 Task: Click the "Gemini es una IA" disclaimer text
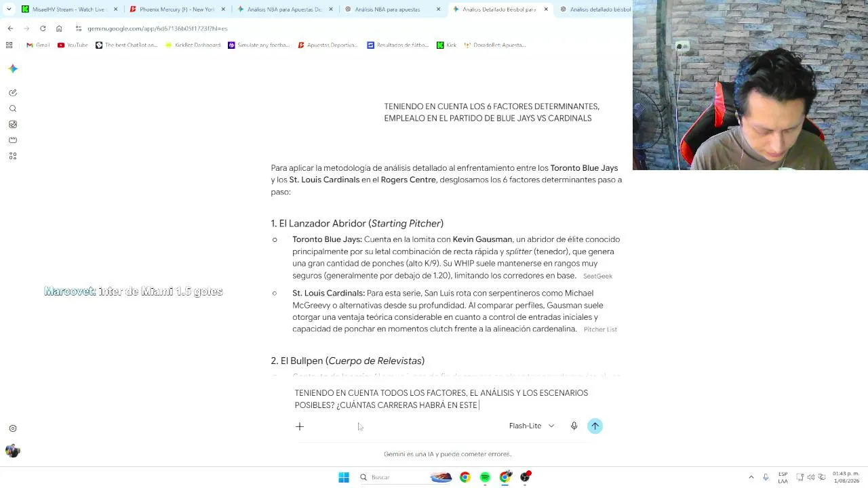(448, 454)
